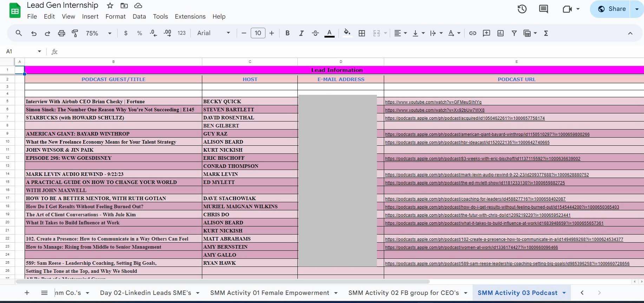Open the zoom level dropdown
644x303 pixels.
pyautogui.click(x=99, y=33)
